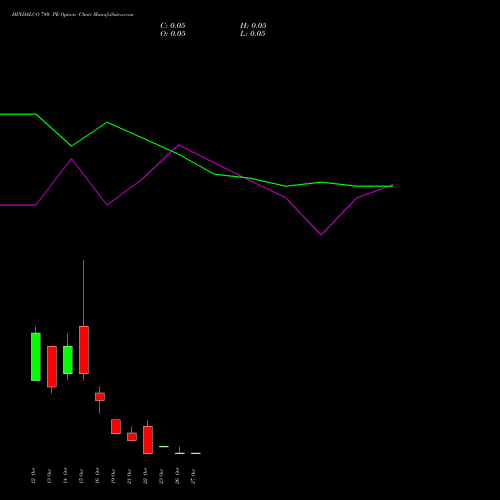Select the 'C: 0.05' close value
The image size is (500, 500).
click(173, 26)
